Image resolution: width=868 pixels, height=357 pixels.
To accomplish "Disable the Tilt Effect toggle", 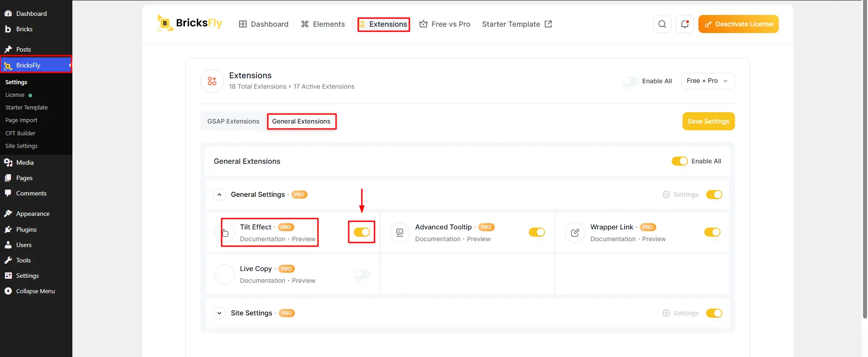I will point(362,232).
